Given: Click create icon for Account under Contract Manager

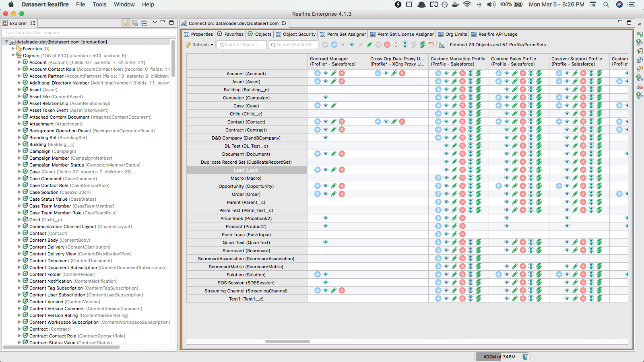Looking at the screenshot, I should (318, 73).
